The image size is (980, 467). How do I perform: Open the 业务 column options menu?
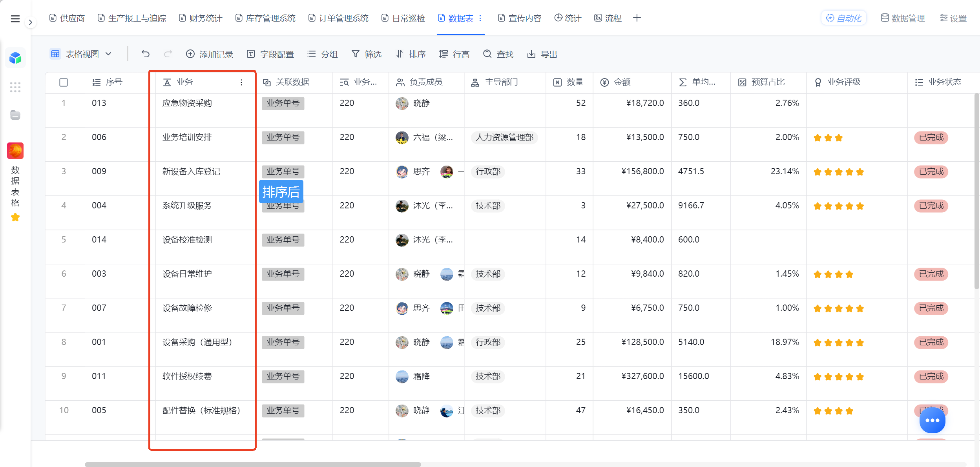tap(241, 82)
